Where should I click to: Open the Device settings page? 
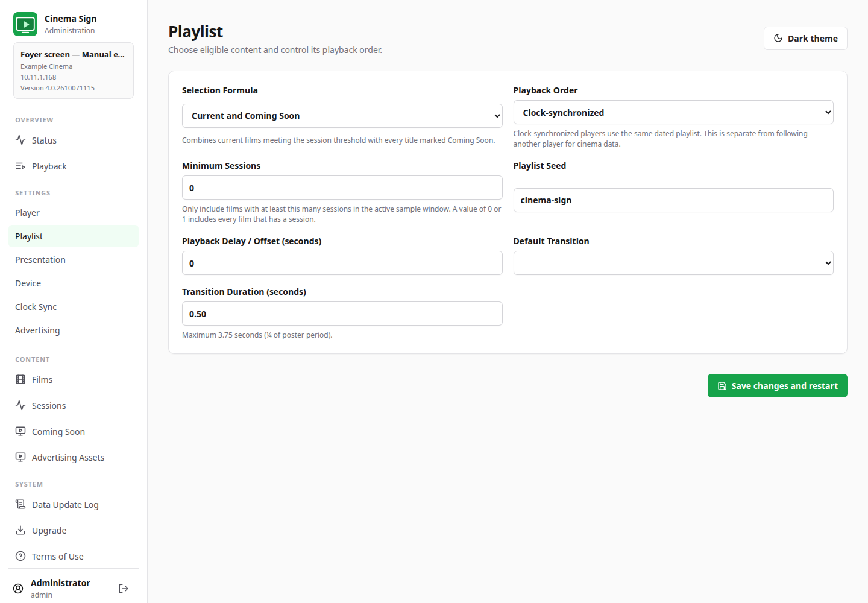pyautogui.click(x=74, y=283)
